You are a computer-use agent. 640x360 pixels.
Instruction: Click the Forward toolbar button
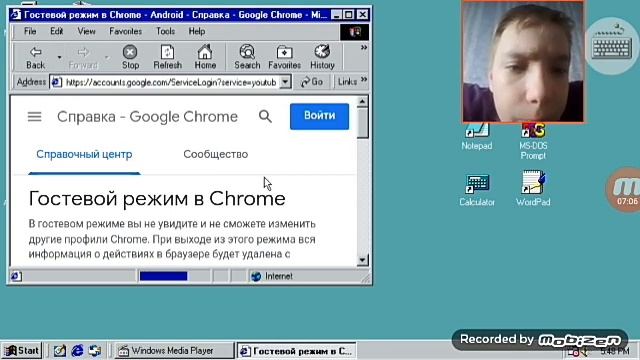click(x=83, y=57)
